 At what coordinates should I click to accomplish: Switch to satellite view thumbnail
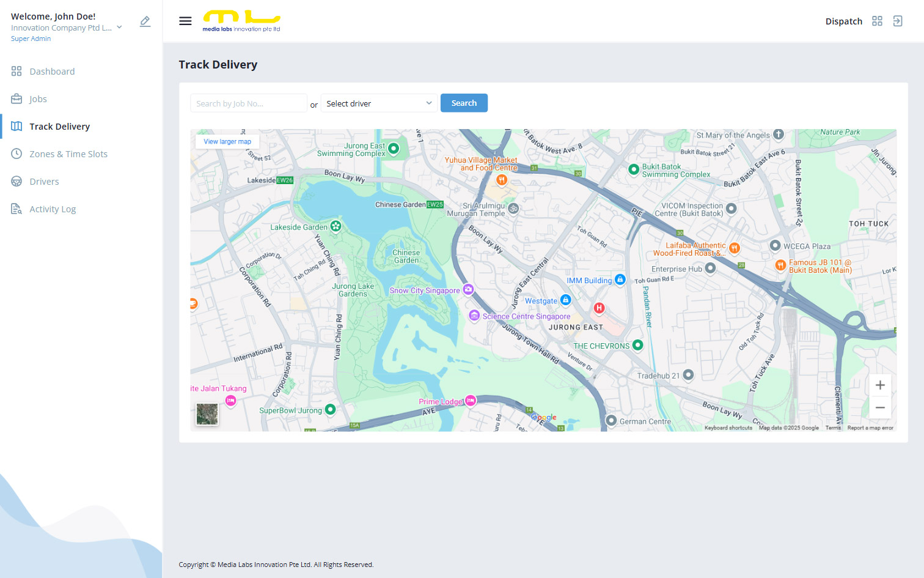[x=207, y=414]
